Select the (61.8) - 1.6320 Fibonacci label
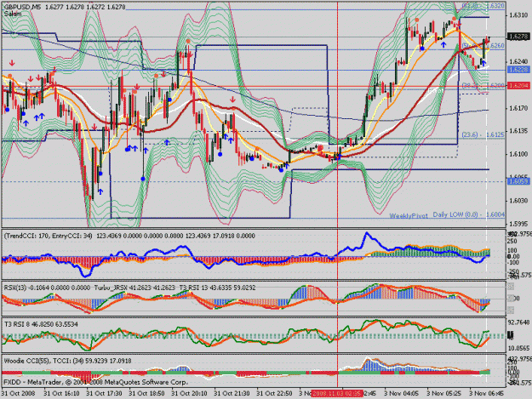This screenshot has height=399, width=532. [483, 6]
